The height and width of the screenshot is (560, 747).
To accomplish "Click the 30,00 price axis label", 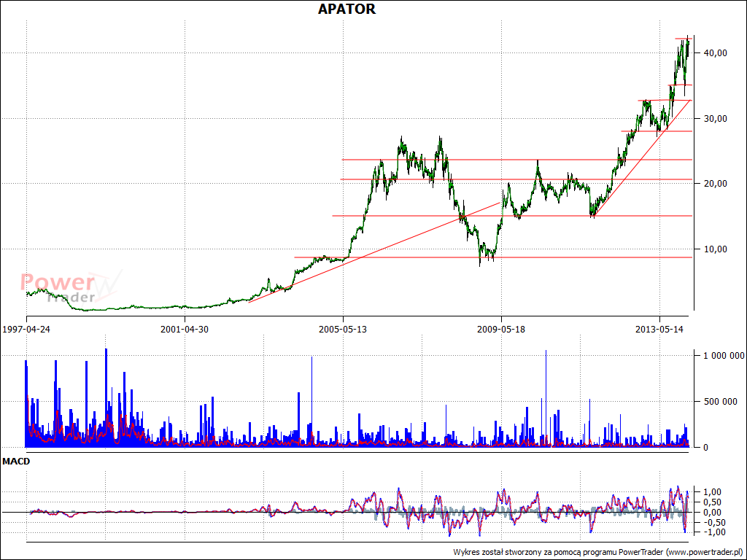I will (715, 119).
